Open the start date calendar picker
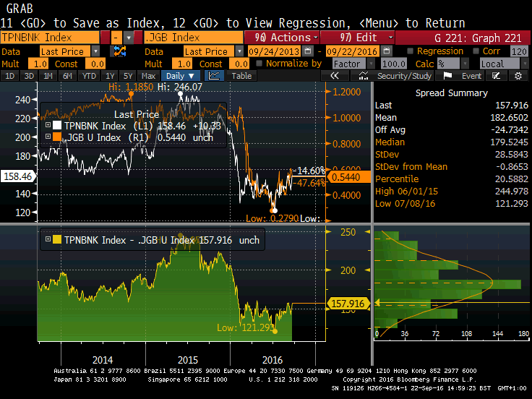This screenshot has width=532, height=399. [x=308, y=51]
